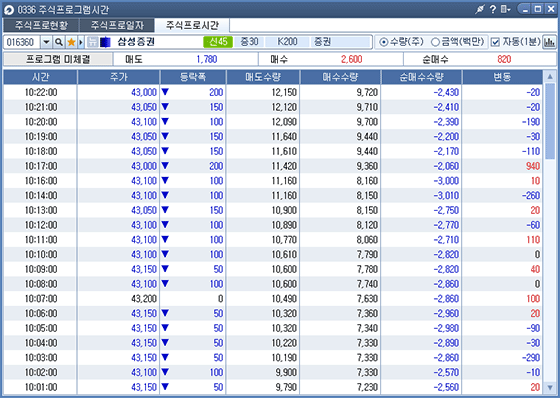Click buy quantity 8,060

click(367, 240)
